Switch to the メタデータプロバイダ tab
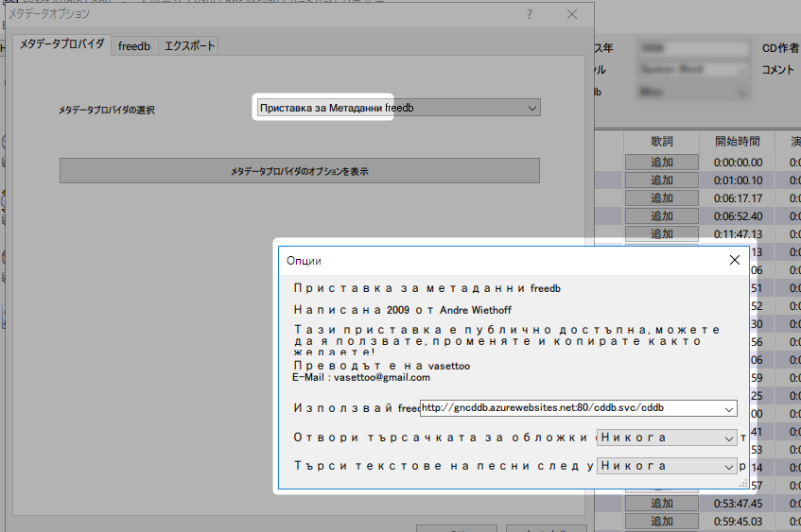Viewport: 801px width, 532px height. pos(61,44)
